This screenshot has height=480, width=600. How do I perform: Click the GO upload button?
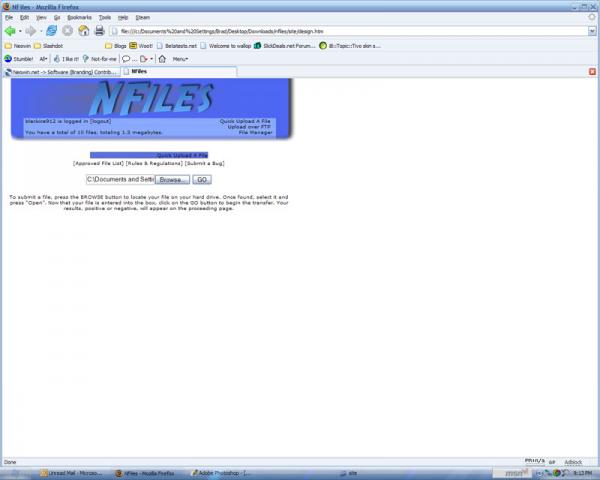(202, 180)
